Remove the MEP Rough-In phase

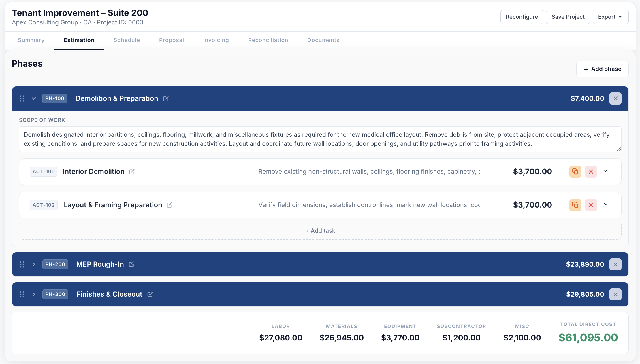point(615,264)
